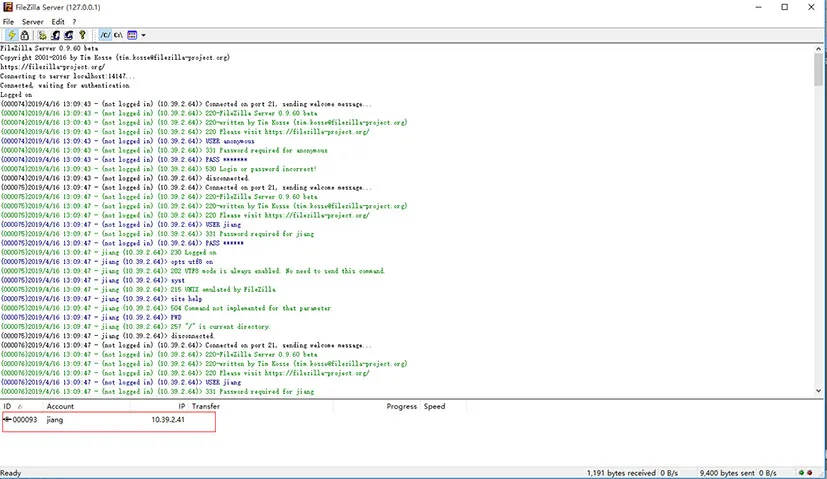The height and width of the screenshot is (479, 827).
Task: Open the ? help menu
Action: coord(74,22)
